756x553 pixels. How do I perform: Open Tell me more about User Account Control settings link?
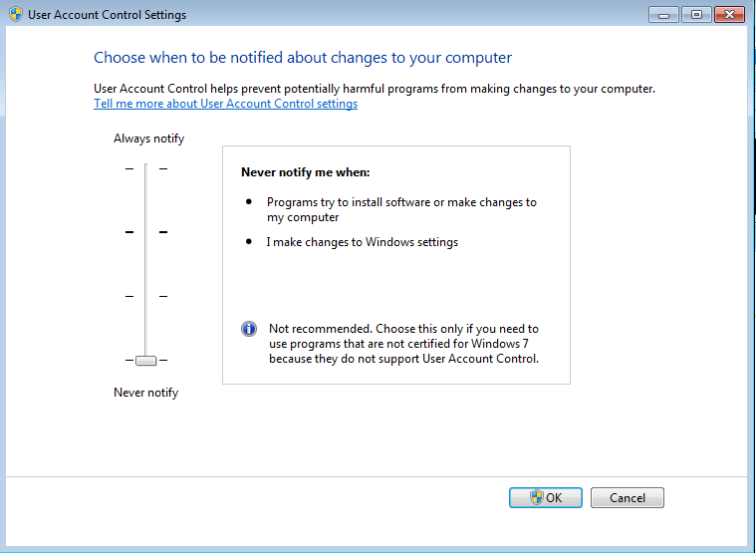pos(226,104)
